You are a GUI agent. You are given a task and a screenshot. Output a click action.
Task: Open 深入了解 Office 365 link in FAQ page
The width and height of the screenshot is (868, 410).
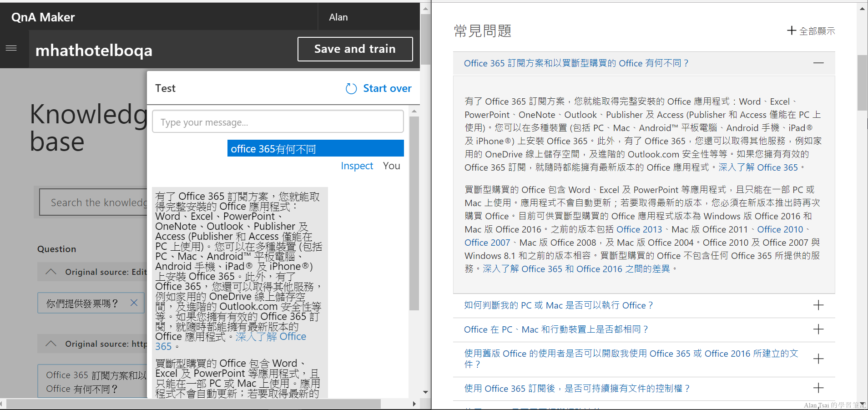click(758, 167)
